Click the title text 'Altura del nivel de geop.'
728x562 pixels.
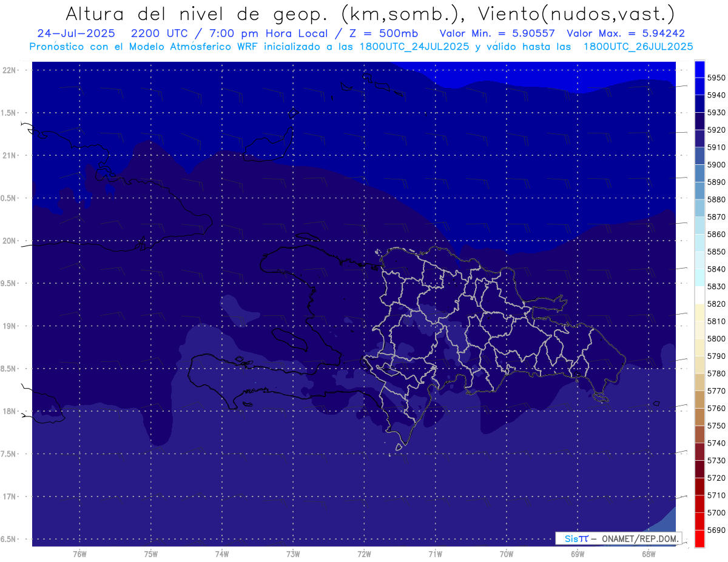coord(197,14)
